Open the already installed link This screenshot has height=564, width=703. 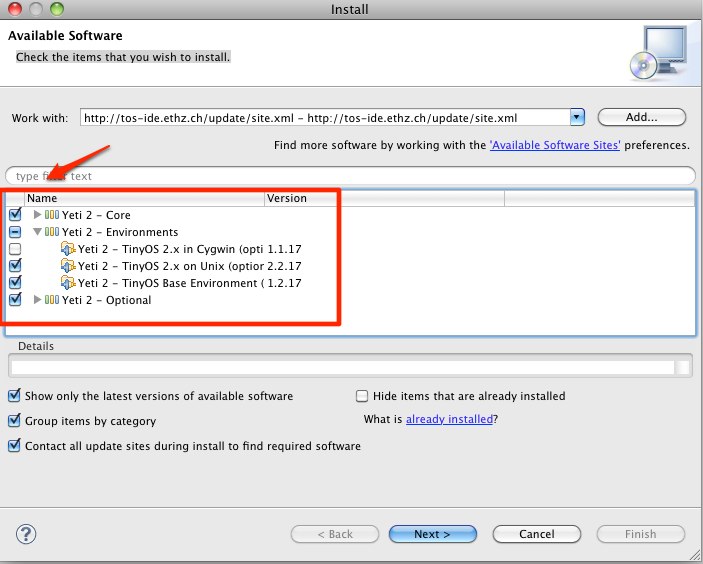pos(449,419)
